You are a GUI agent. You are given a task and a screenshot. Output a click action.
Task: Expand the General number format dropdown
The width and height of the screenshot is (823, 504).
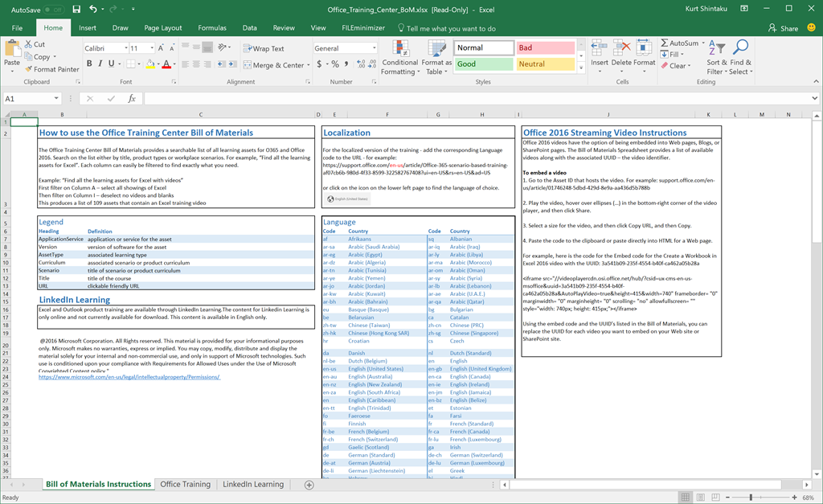click(375, 48)
